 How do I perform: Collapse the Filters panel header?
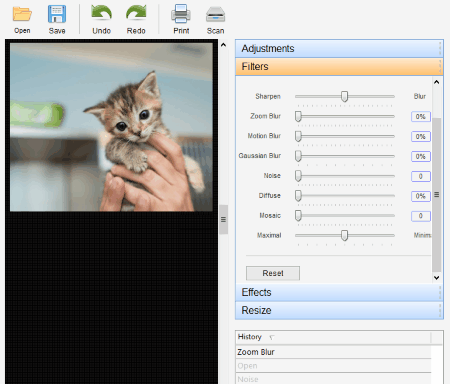(339, 67)
